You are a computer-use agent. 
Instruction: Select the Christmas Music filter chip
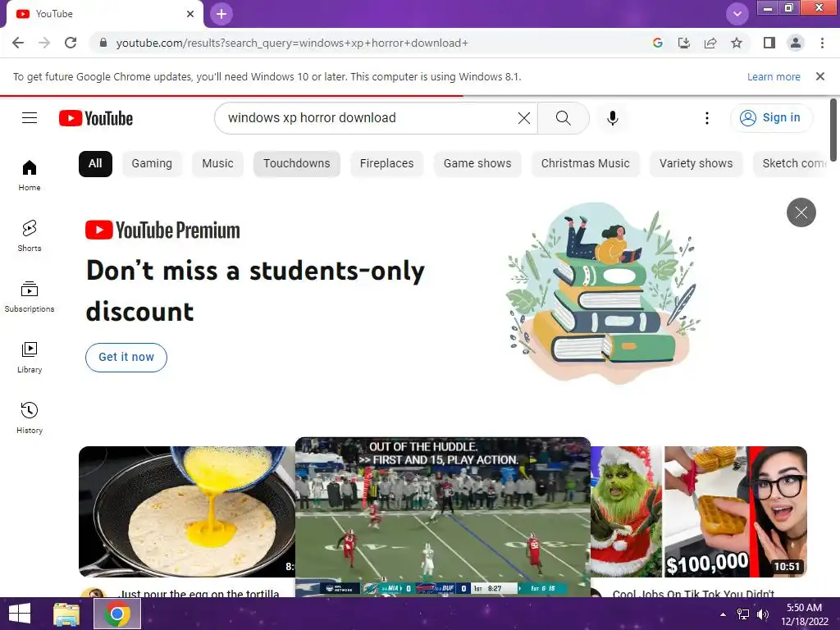[586, 163]
